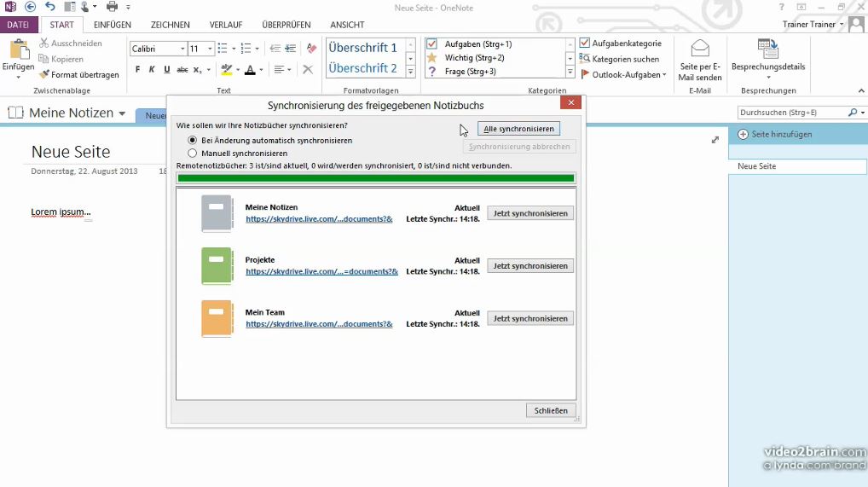
Task: Click Aufgabenkategorie checkbox button
Action: pos(621,43)
